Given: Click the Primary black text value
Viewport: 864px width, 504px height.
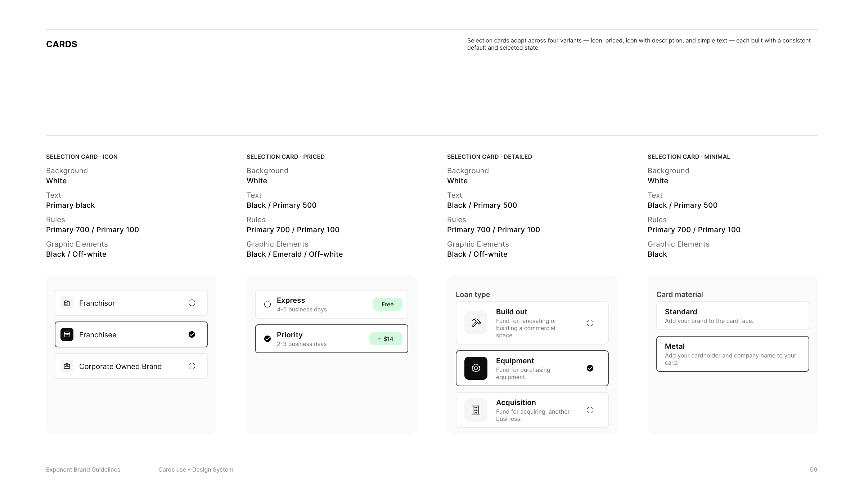Looking at the screenshot, I should pos(70,205).
